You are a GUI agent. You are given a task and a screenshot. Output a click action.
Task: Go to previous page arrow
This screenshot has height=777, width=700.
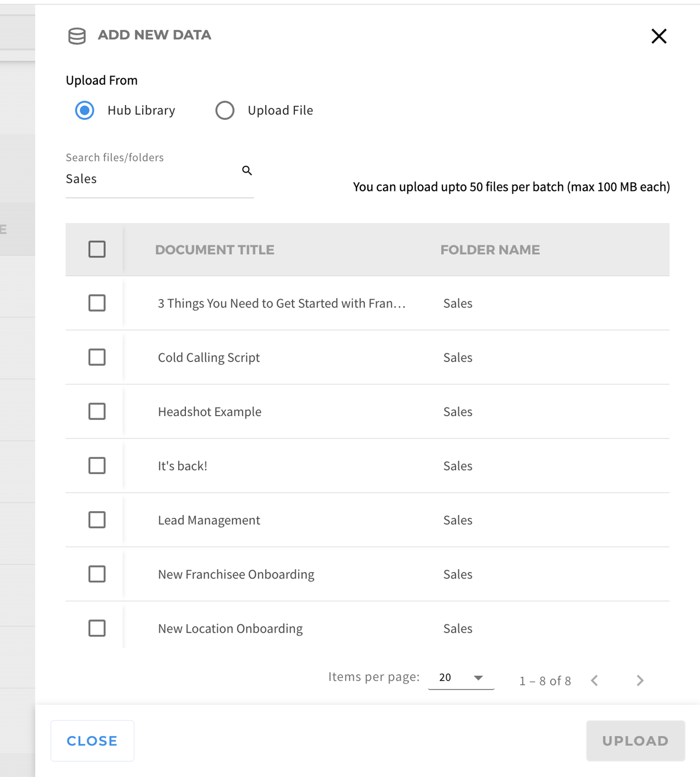[594, 680]
